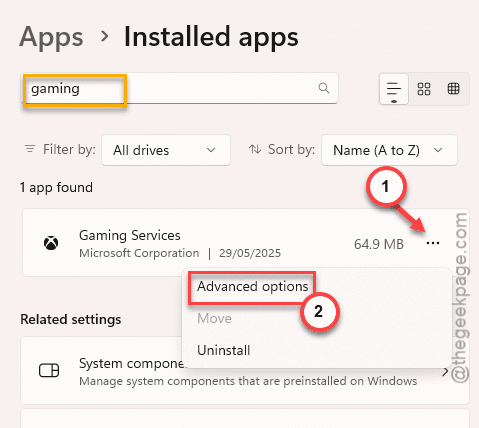The height and width of the screenshot is (428, 479).
Task: Click the Sort by label
Action: point(291,149)
